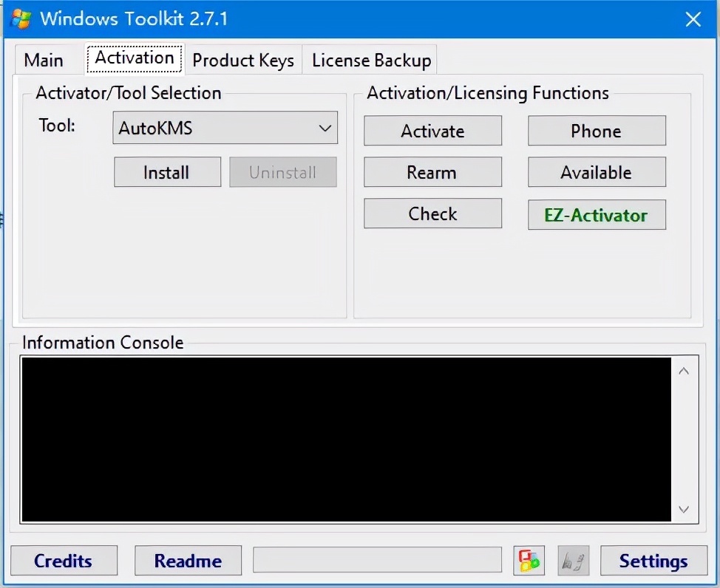The image size is (720, 588).
Task: Click the console scroll up arrow
Action: coord(684,371)
